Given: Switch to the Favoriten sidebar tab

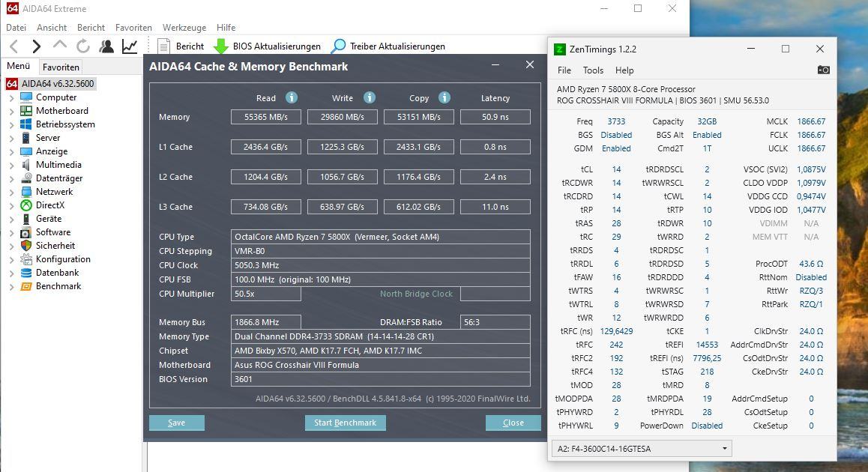Looking at the screenshot, I should [61, 67].
